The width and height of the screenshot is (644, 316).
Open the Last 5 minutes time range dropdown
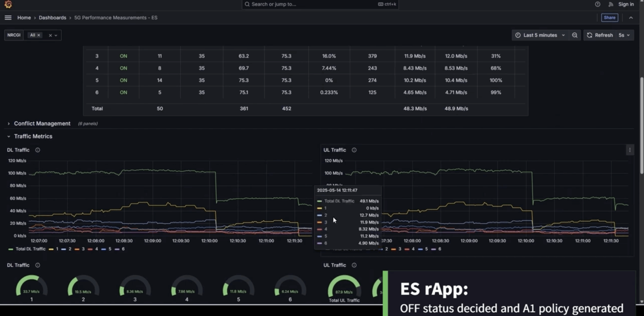click(540, 35)
